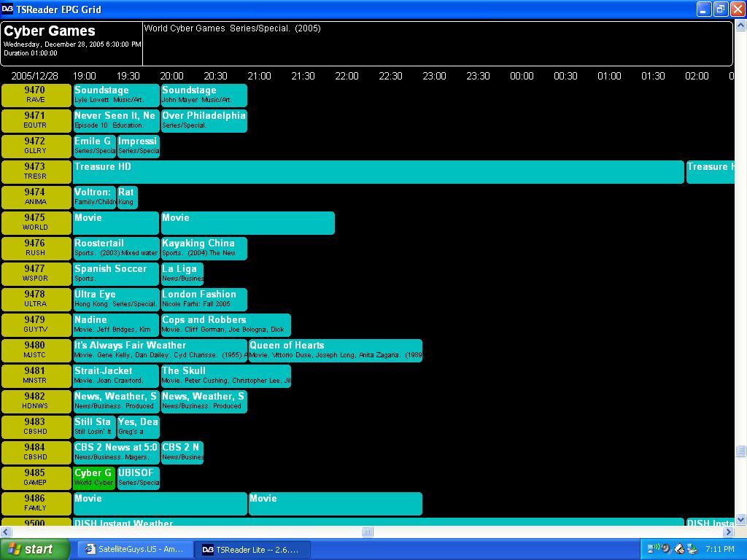Screen dimensions: 747x560
Task: Select channel 9480 MJSTC
Action: [36, 350]
